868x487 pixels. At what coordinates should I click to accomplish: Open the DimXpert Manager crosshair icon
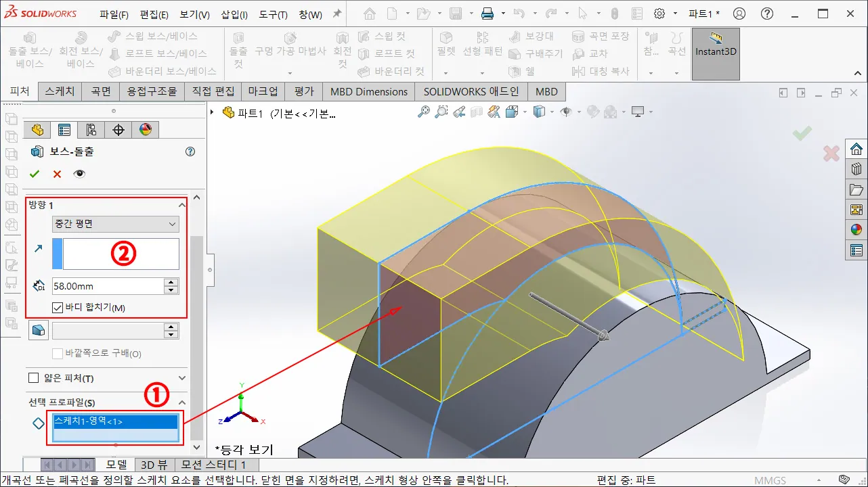(118, 130)
